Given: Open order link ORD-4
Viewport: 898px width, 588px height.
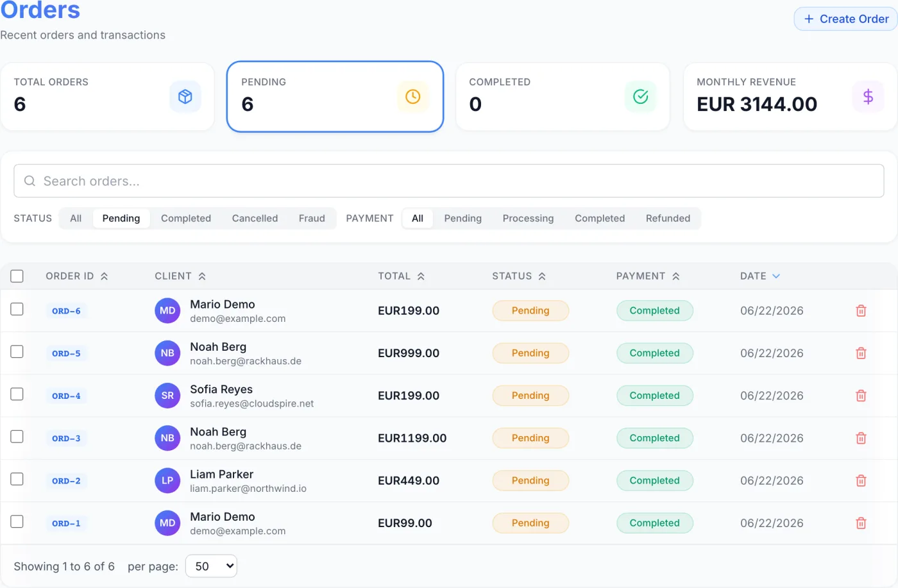Looking at the screenshot, I should pyautogui.click(x=66, y=396).
